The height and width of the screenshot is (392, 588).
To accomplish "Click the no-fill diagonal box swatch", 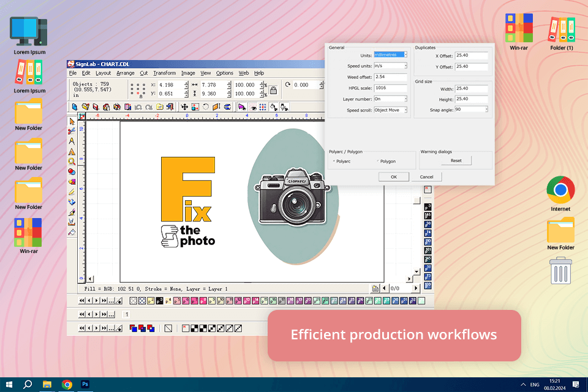I will [x=168, y=328].
